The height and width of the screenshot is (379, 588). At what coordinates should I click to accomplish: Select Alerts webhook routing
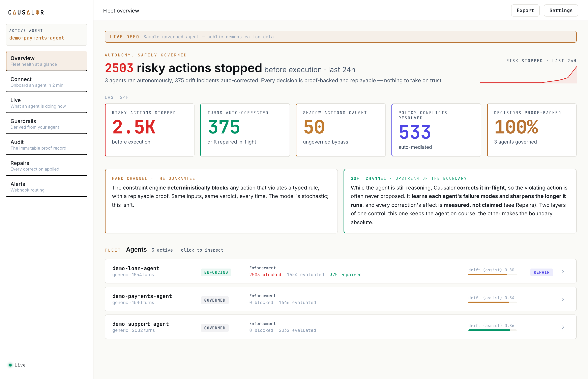pyautogui.click(x=47, y=187)
